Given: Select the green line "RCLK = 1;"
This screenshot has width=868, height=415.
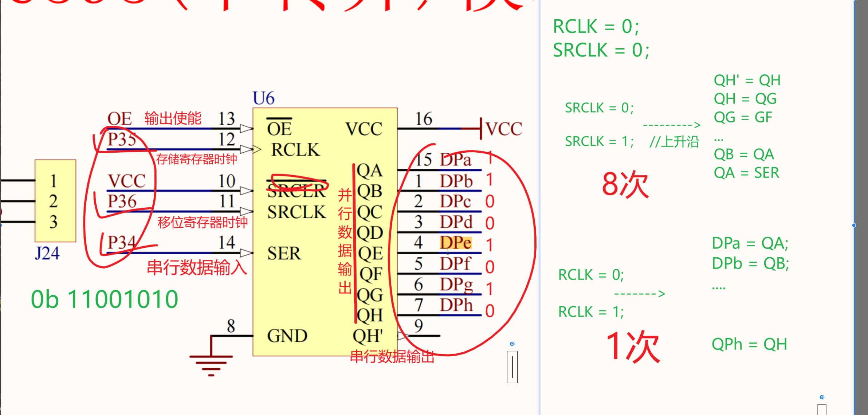Looking at the screenshot, I should point(591,312).
